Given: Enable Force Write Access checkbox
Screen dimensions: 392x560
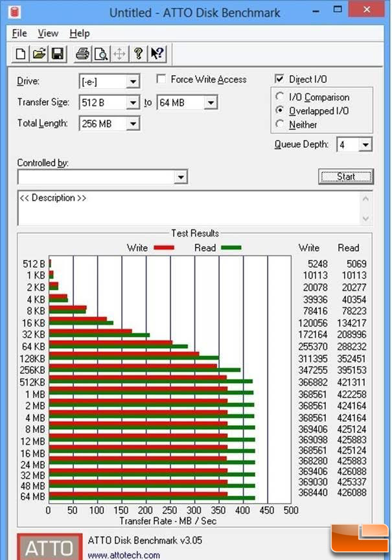Looking at the screenshot, I should tap(161, 79).
